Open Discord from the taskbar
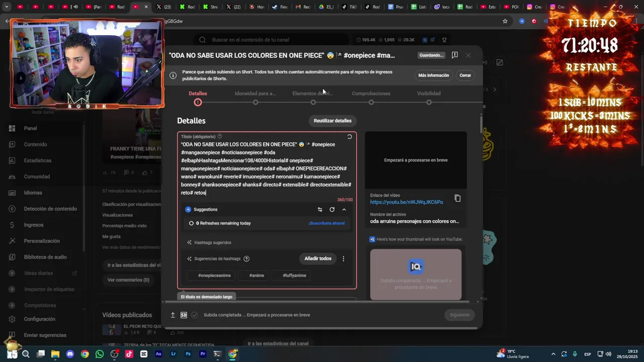The height and width of the screenshot is (362, 644). (70, 354)
